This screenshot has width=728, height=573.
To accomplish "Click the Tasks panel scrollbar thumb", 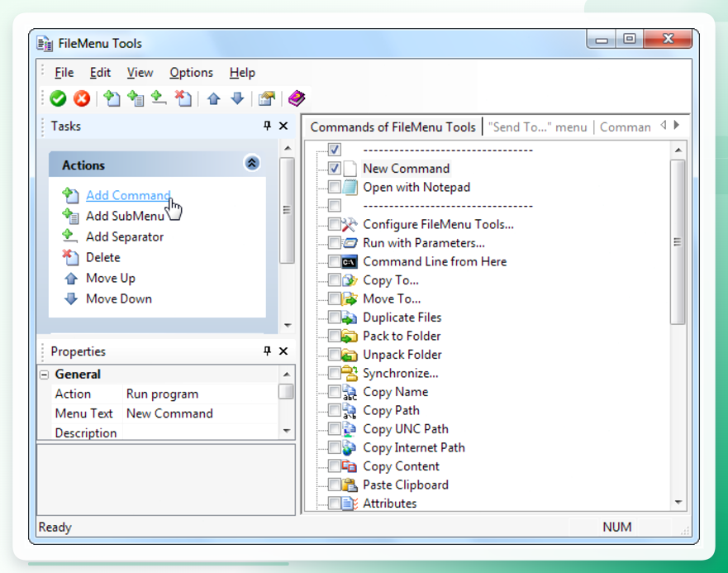I will coord(288,211).
